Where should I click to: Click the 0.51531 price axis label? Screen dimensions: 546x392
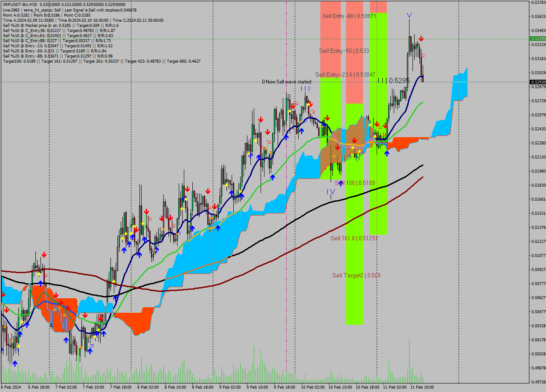538,213
